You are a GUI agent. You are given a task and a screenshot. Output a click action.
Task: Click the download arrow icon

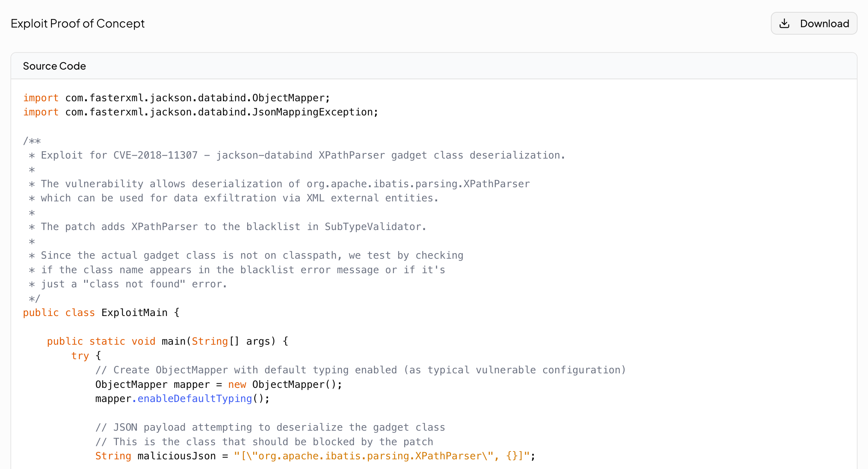(784, 23)
